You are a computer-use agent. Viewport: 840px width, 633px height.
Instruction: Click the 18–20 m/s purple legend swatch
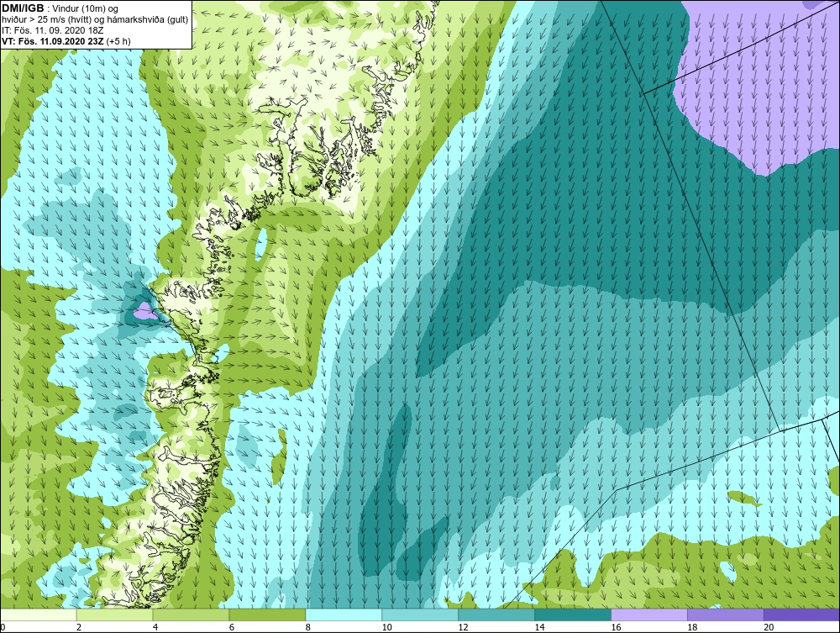726,615
